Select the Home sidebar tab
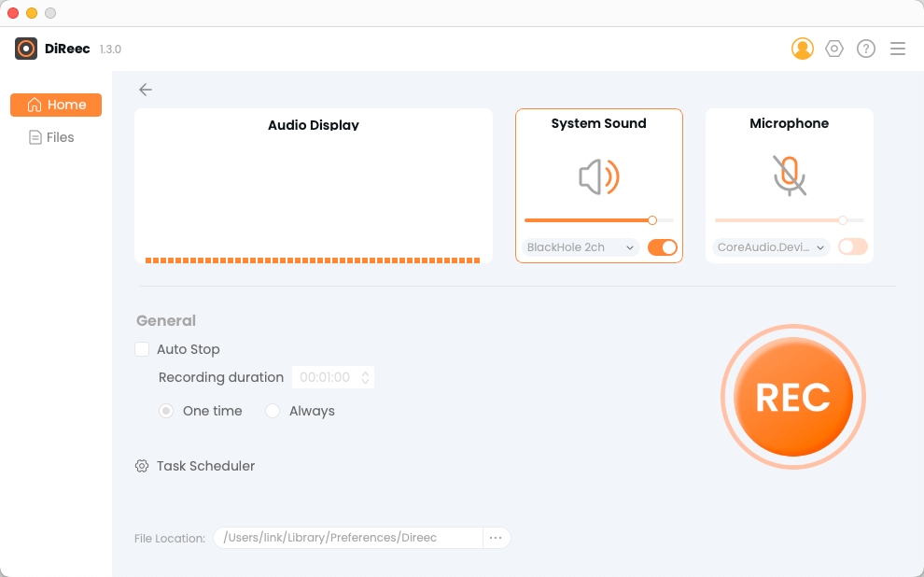Viewport: 924px width, 577px height. point(56,105)
